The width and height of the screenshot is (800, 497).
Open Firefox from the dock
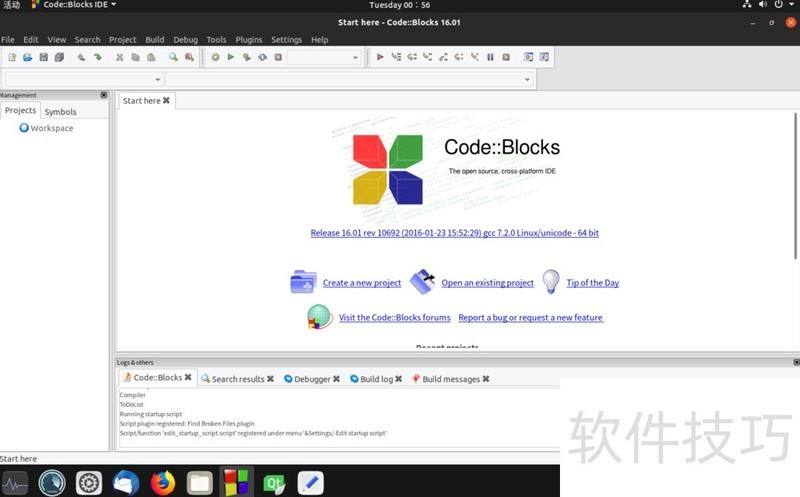tap(163, 482)
